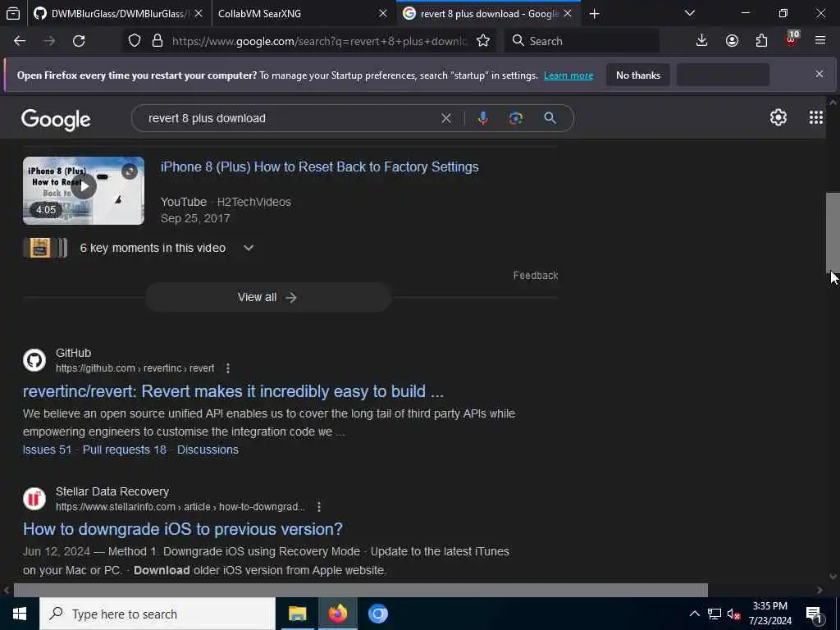Open Pull requests 18 sublink
This screenshot has height=630, width=840.
pos(125,450)
